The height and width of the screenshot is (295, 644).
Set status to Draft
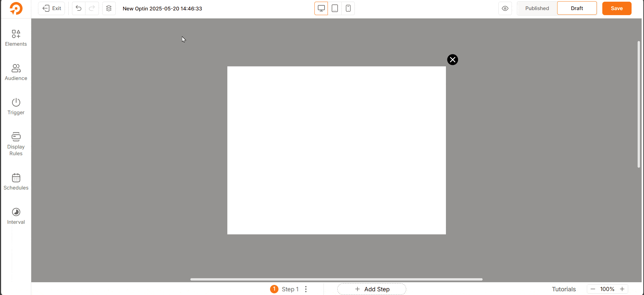pyautogui.click(x=577, y=8)
